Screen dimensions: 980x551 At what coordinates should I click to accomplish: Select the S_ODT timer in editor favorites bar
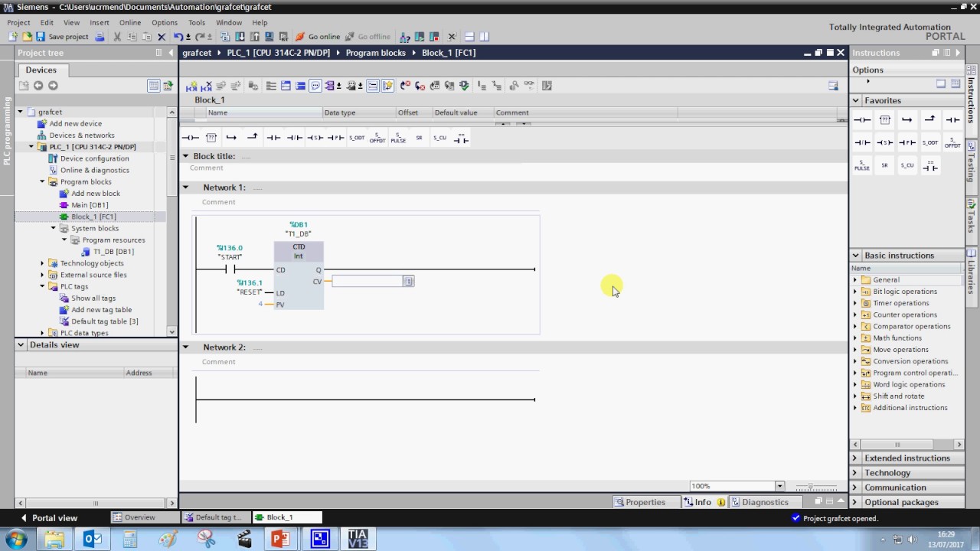pos(357,138)
